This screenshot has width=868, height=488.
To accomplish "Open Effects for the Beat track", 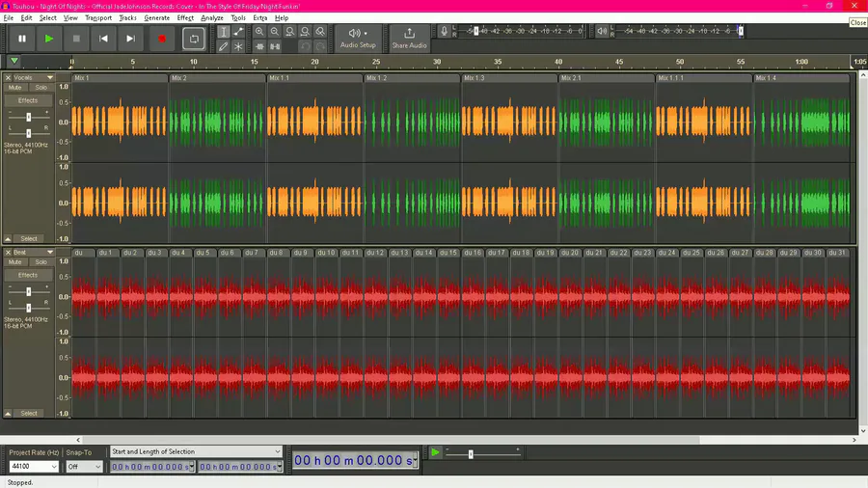I will [x=28, y=275].
